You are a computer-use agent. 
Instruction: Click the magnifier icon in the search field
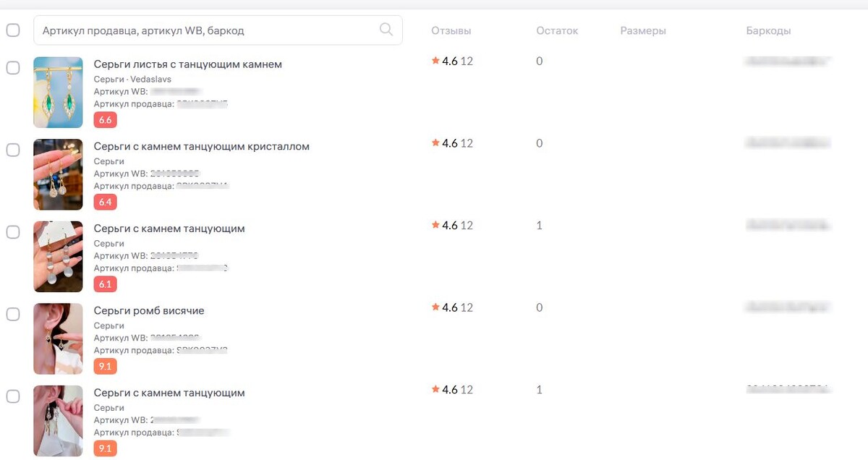(386, 30)
